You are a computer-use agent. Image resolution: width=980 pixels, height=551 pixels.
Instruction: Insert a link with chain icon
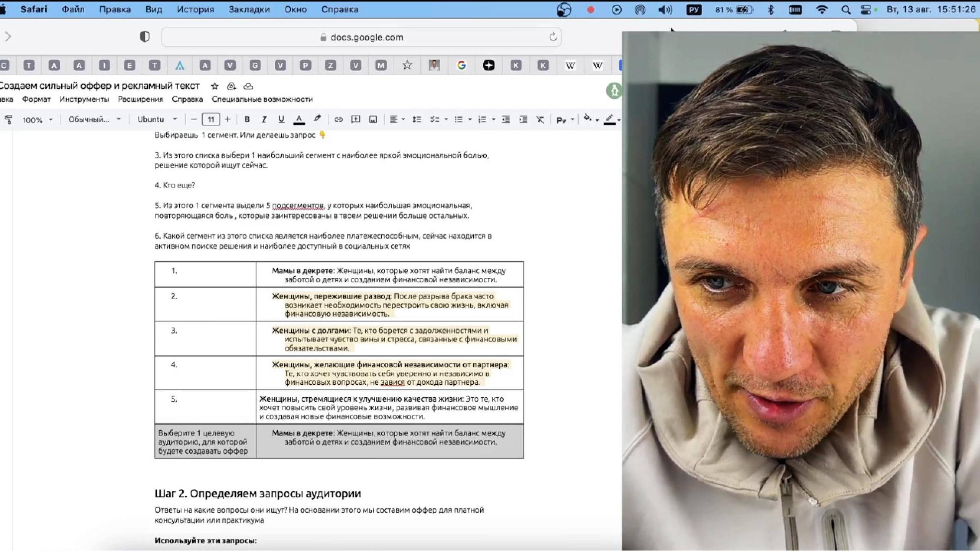(x=338, y=119)
